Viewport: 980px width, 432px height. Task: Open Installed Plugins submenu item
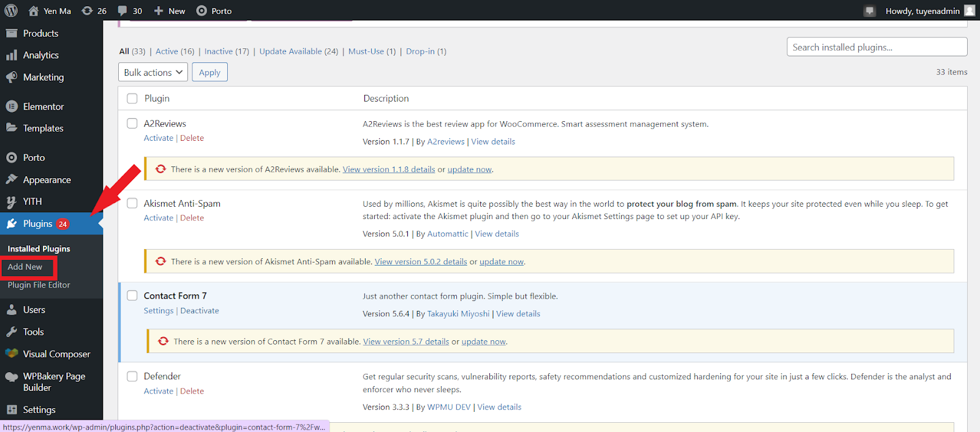click(39, 248)
